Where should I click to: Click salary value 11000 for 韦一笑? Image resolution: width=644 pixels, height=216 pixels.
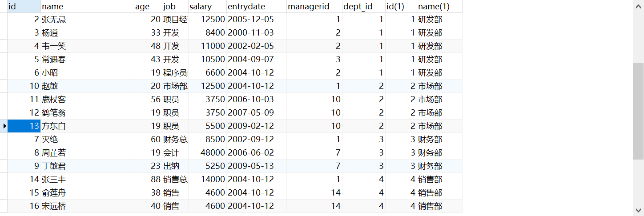point(207,46)
